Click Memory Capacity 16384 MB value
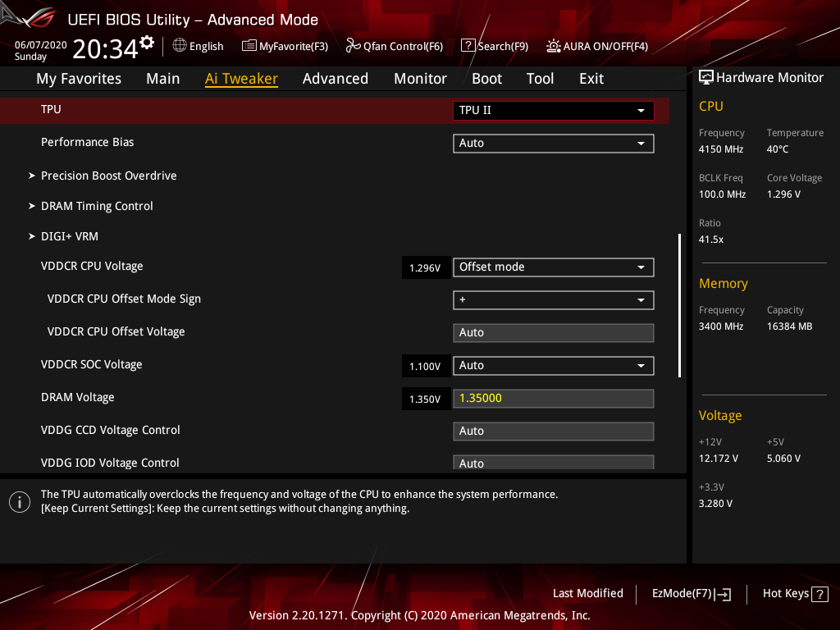Viewport: 840px width, 630px height. (789, 326)
